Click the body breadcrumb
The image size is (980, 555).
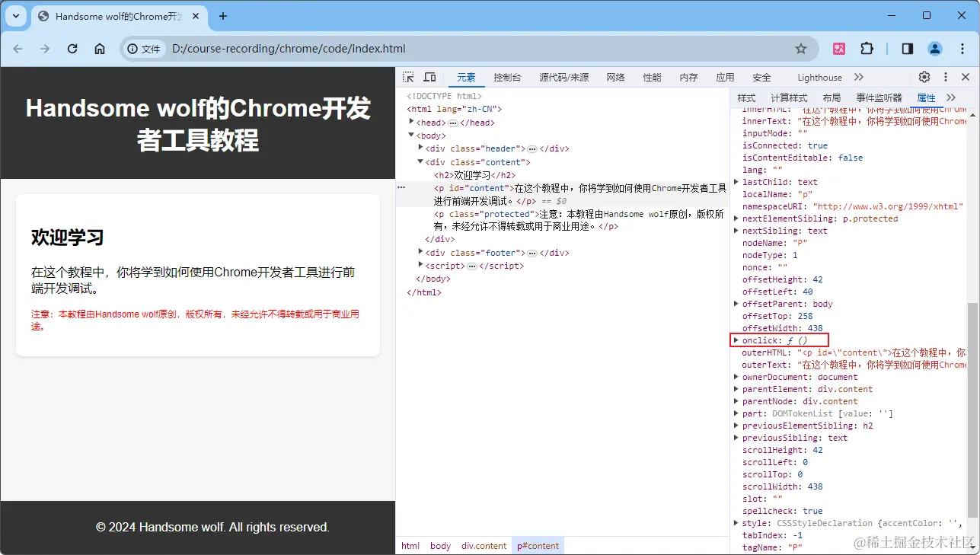pyautogui.click(x=440, y=546)
